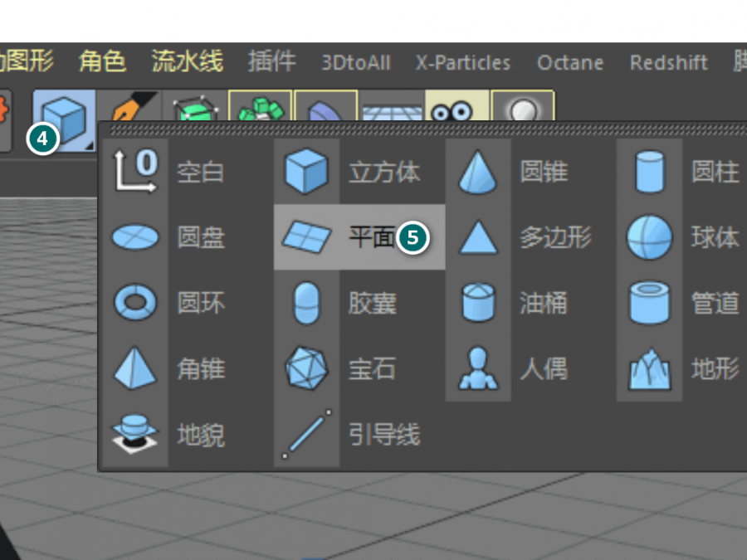The width and height of the screenshot is (747, 560).
Task: Click the 胶囊 label text
Action: click(372, 303)
